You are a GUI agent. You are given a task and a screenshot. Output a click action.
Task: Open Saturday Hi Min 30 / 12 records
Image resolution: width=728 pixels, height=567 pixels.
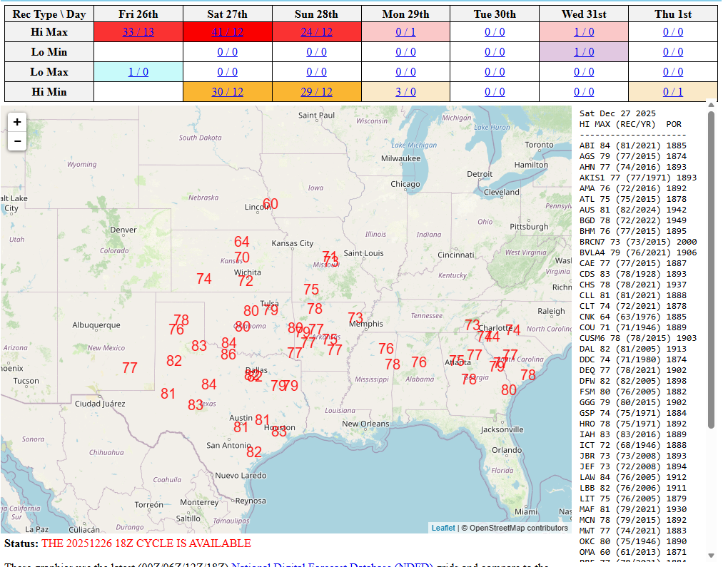tap(227, 92)
